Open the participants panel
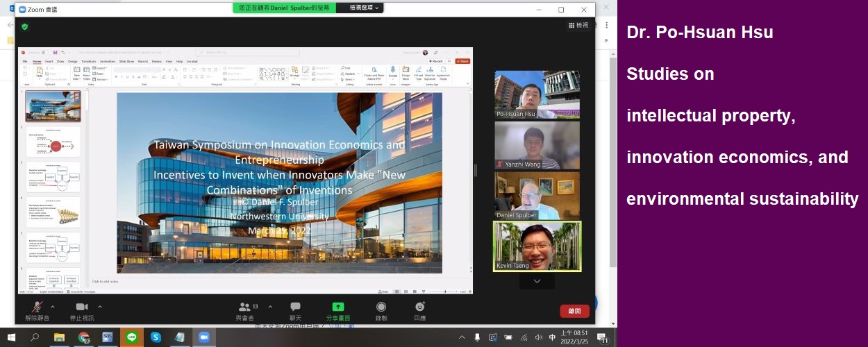This screenshot has width=868, height=347. click(244, 307)
